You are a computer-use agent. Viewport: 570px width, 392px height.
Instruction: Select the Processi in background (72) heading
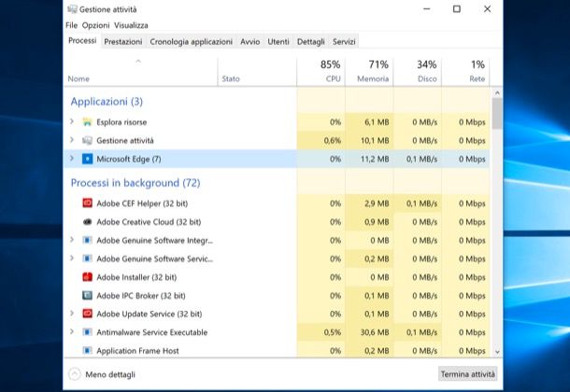135,183
